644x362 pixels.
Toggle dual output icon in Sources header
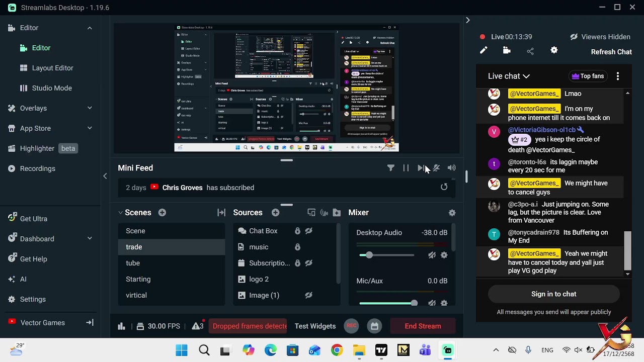click(311, 213)
